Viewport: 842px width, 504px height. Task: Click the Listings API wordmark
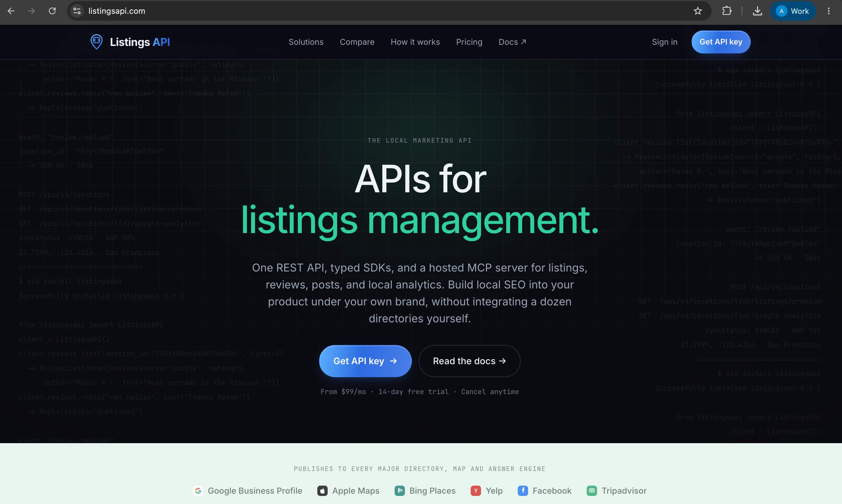coord(140,42)
